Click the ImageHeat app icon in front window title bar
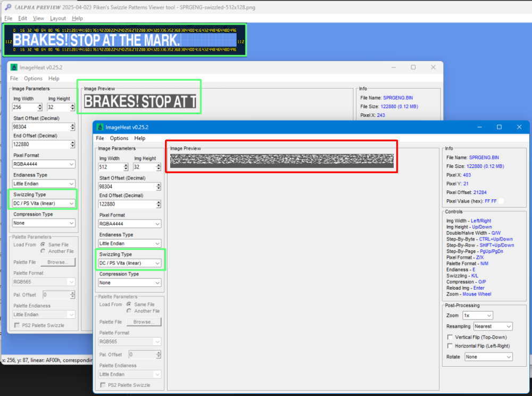 click(x=100, y=127)
